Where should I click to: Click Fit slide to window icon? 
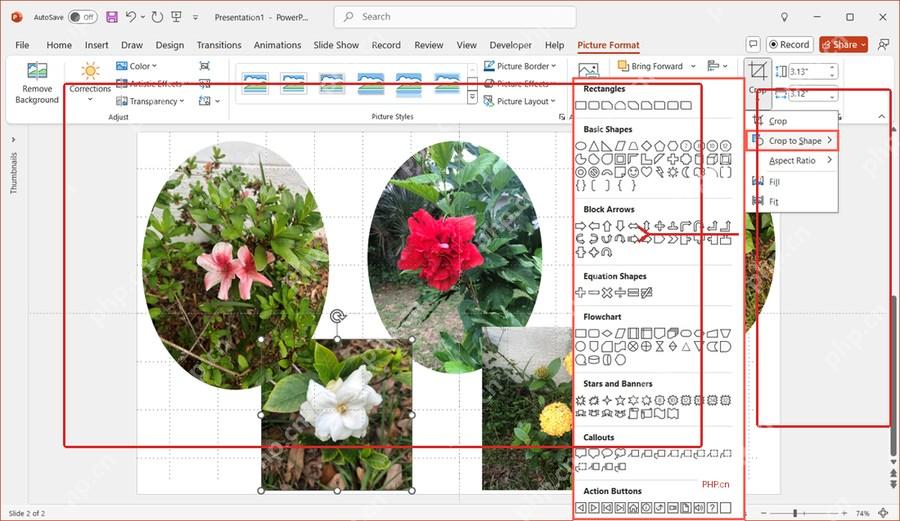click(x=885, y=512)
